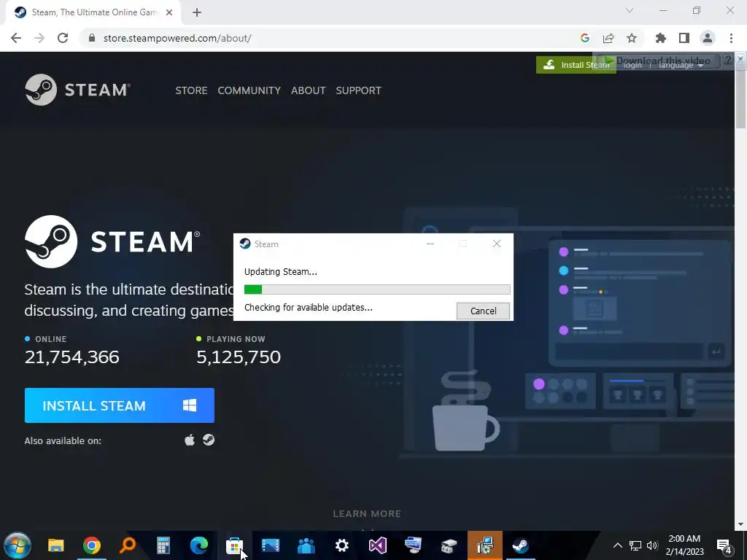Open Microsoft Store from taskbar
The image size is (747, 560).
click(x=234, y=545)
